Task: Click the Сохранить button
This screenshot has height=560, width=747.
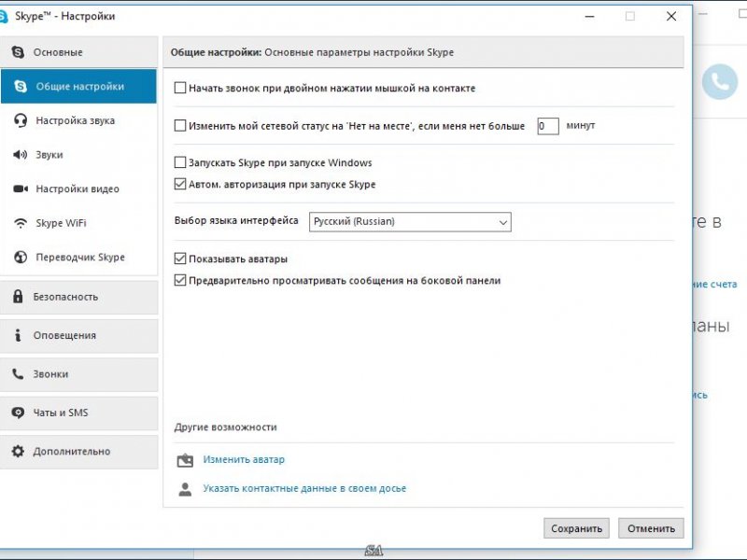Action: (x=576, y=528)
